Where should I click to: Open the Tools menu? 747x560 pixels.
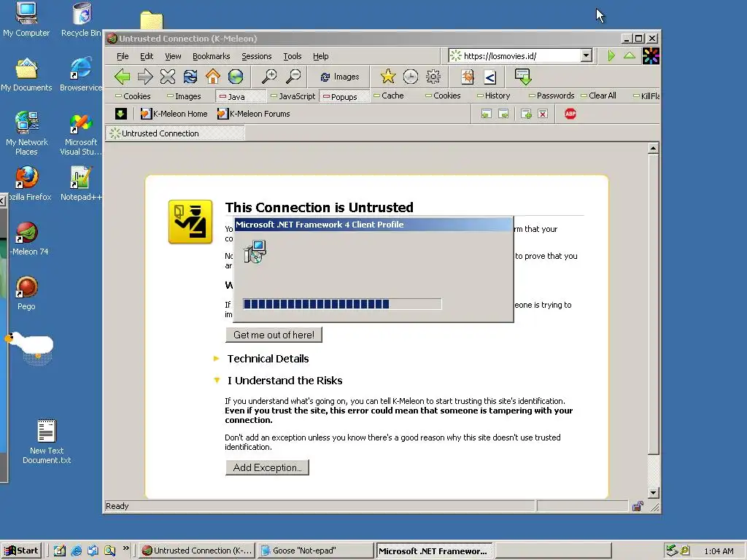click(292, 56)
